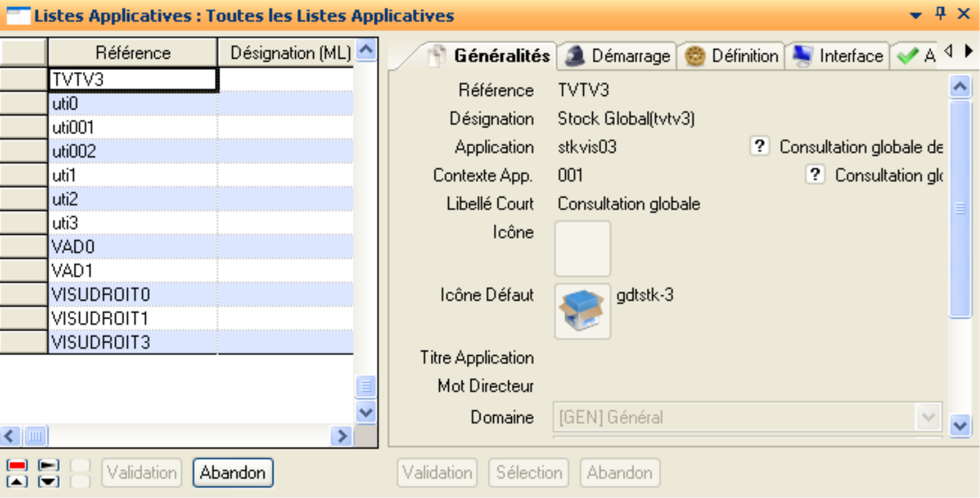Click the Désignation (ML) column header
Screen dimensions: 980x498
point(286,52)
